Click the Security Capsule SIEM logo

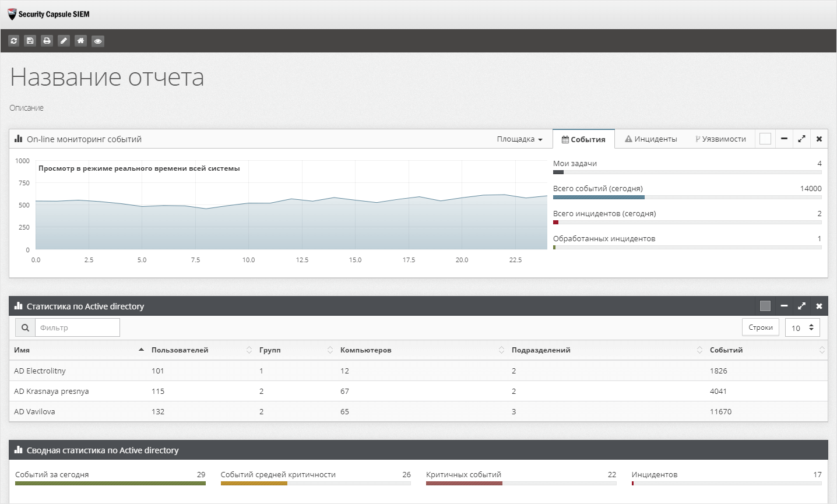49,14
